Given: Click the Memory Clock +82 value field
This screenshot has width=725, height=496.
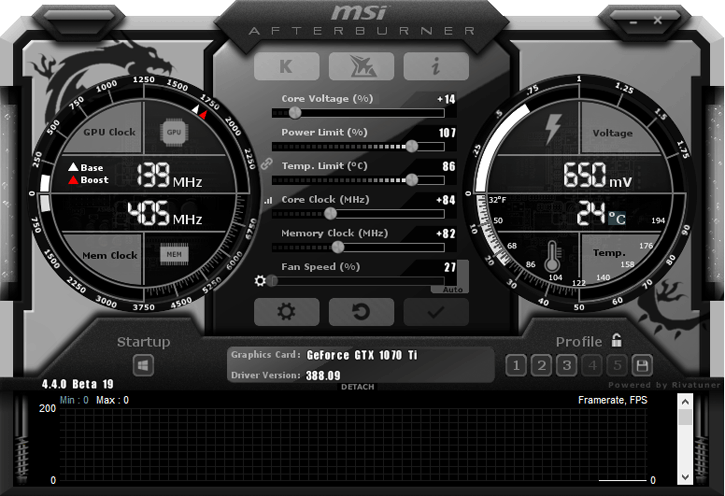Looking at the screenshot, I should 446,234.
